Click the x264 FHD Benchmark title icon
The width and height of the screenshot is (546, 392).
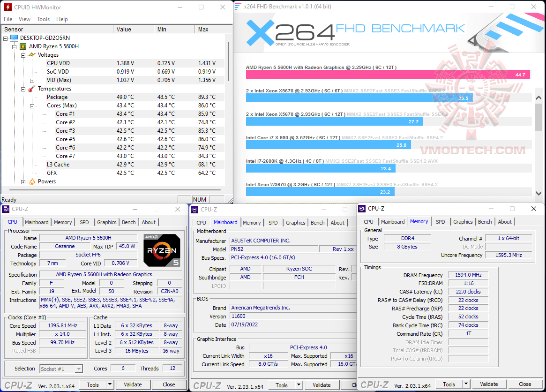(238, 7)
